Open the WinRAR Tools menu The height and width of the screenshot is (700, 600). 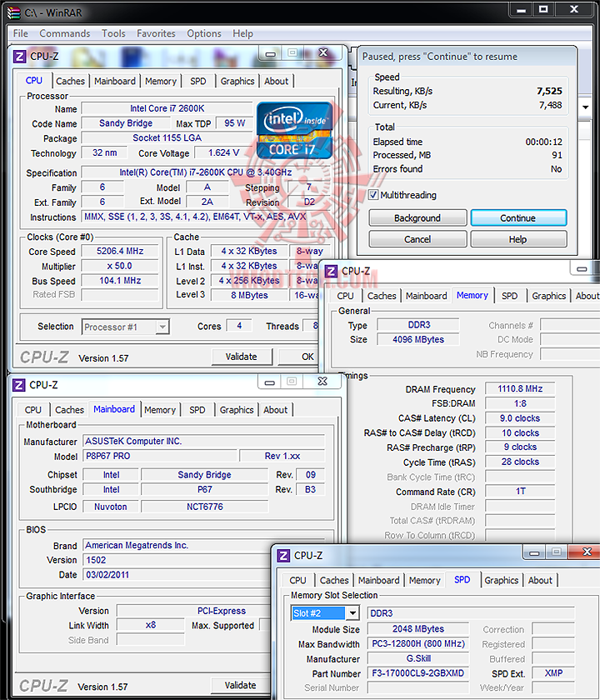pyautogui.click(x=113, y=33)
